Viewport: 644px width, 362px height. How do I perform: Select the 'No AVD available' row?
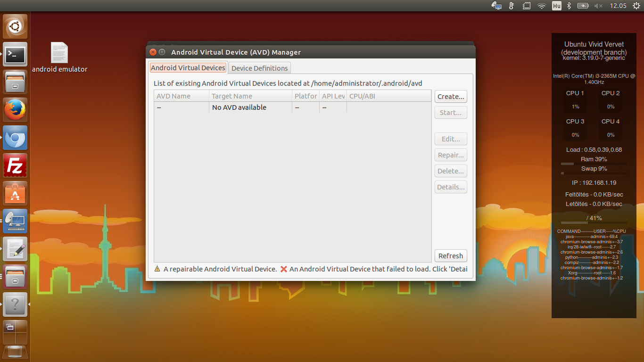tap(239, 107)
